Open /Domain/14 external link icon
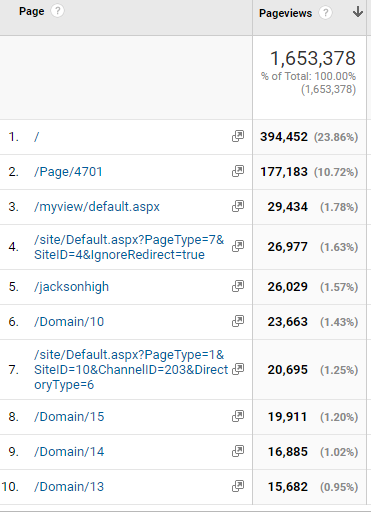The height and width of the screenshot is (512, 371). (238, 451)
